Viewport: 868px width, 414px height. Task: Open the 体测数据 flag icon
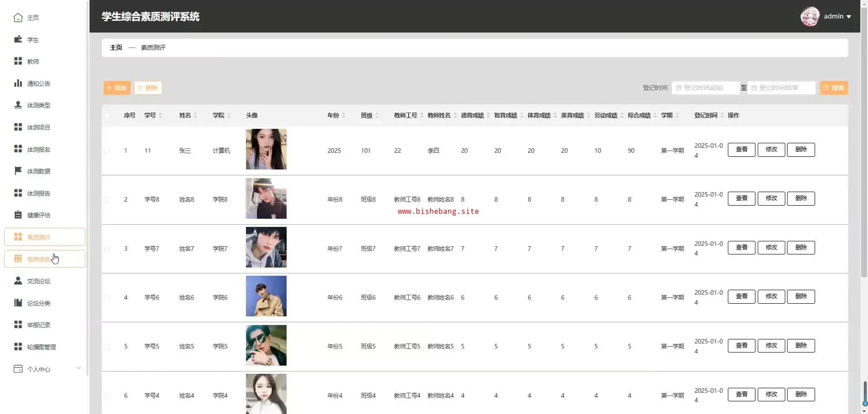coord(18,171)
